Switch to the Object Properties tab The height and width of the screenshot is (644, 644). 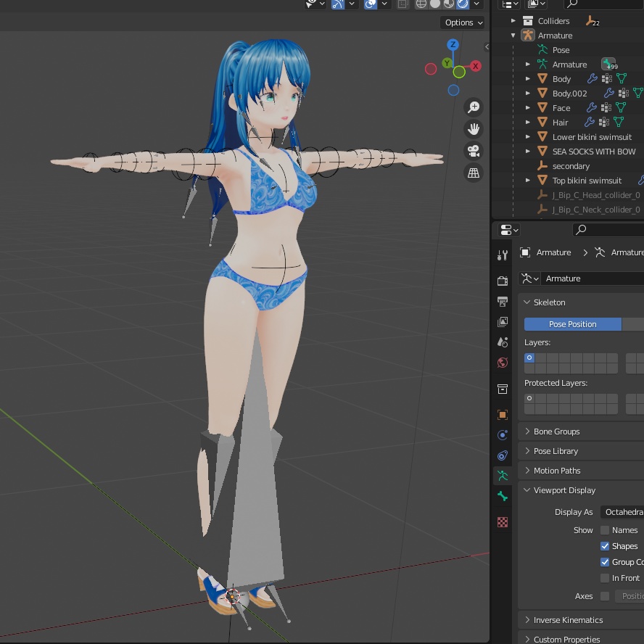(x=503, y=414)
